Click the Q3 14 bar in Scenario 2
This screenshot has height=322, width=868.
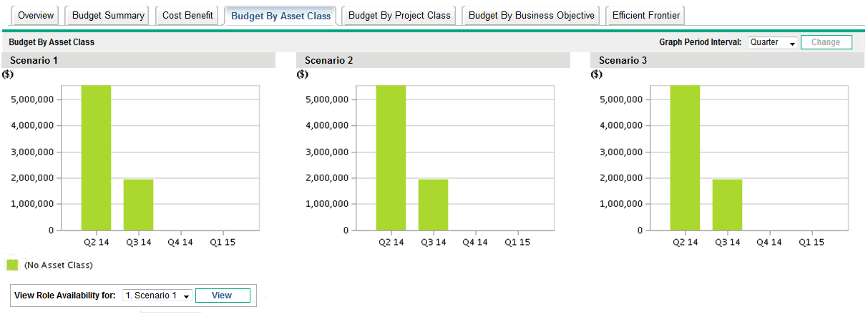coord(433,205)
